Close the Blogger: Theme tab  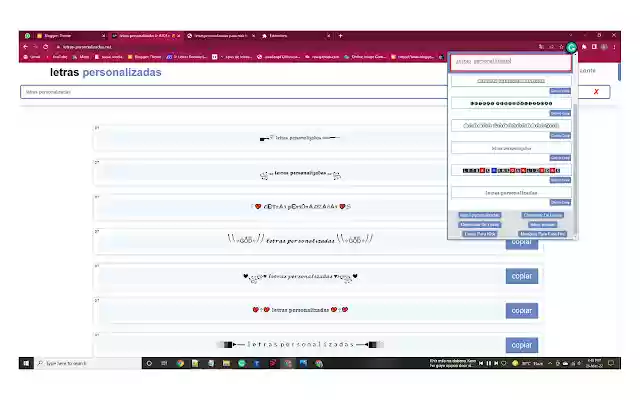[103, 36]
